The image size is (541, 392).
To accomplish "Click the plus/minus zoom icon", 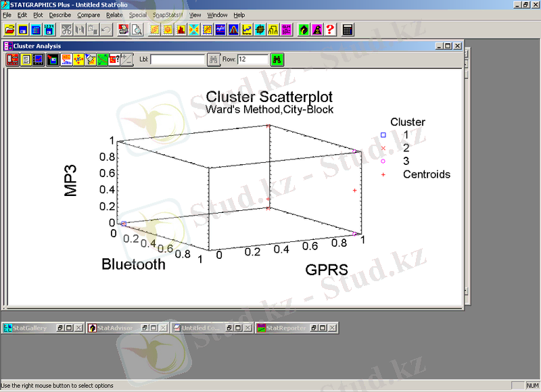I will (126, 59).
